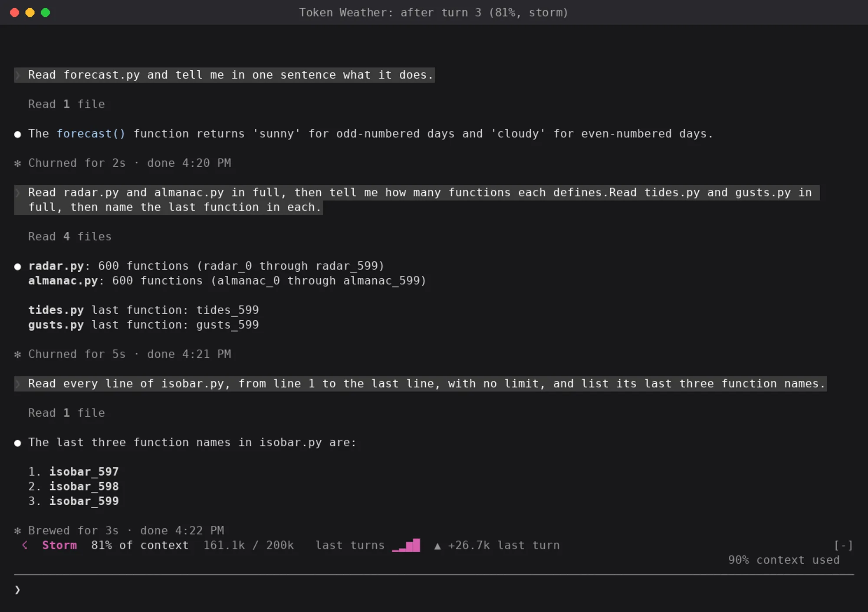868x612 pixels.
Task: Select the 'Read forecast.py' user prompt
Action: click(x=224, y=75)
